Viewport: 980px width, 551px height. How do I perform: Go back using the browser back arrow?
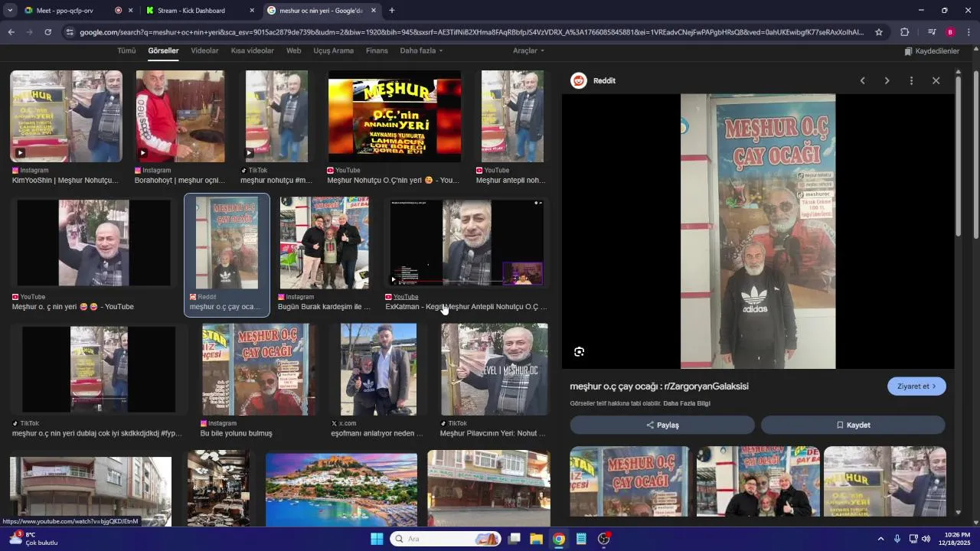[x=11, y=32]
